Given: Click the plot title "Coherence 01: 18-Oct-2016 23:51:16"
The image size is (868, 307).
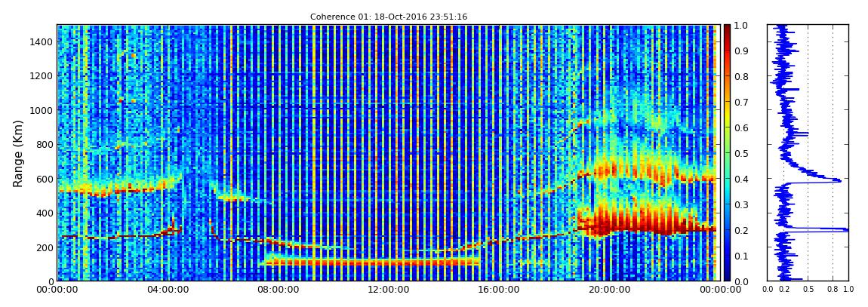Looking at the screenshot, I should tap(388, 17).
